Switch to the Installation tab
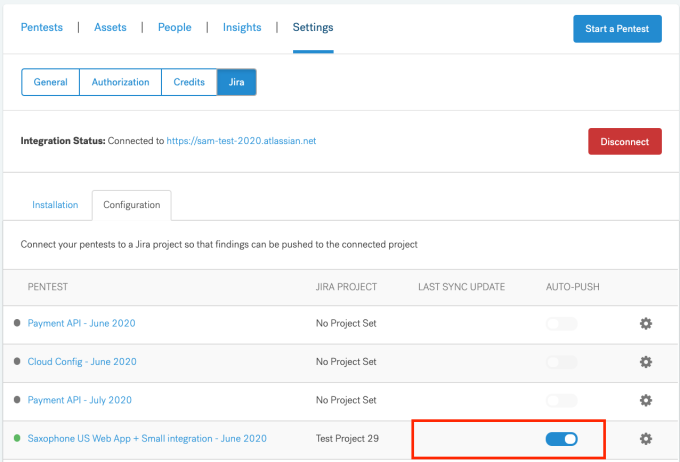680x462 pixels. click(55, 205)
